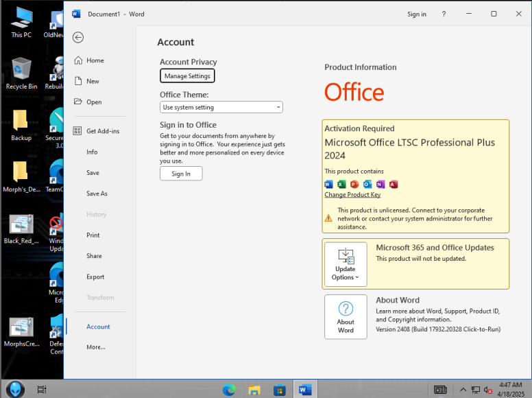Click the About Word button
Viewport: 532px width, 398px height.
[x=346, y=316]
